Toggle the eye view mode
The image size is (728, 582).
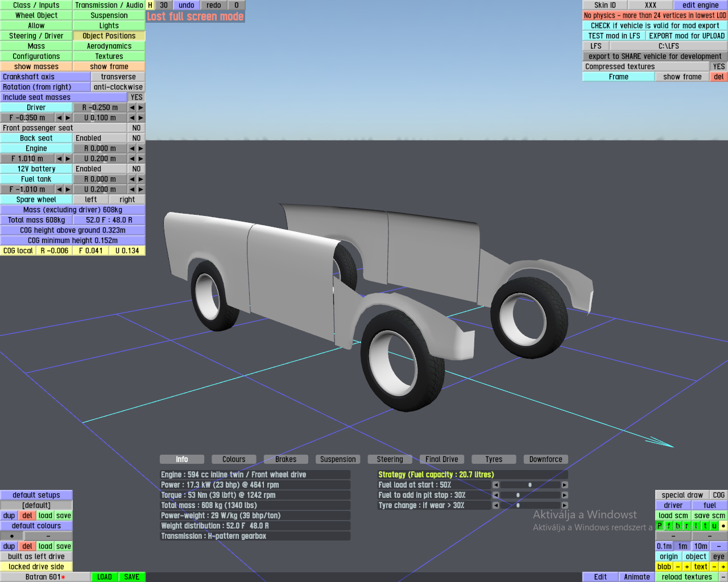pyautogui.click(x=719, y=556)
